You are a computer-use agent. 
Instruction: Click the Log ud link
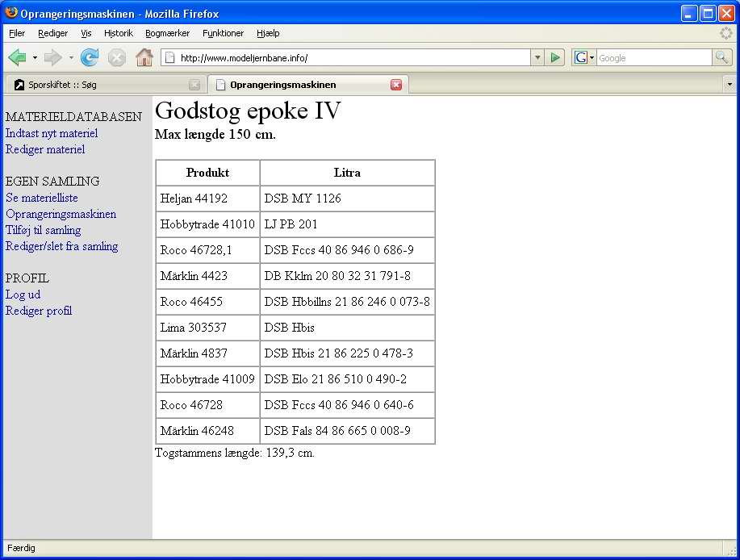[x=23, y=295]
